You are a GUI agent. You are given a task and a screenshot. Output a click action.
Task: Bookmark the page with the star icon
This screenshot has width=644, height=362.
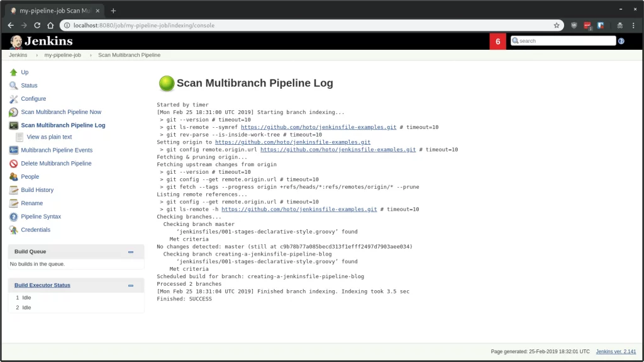click(x=557, y=26)
